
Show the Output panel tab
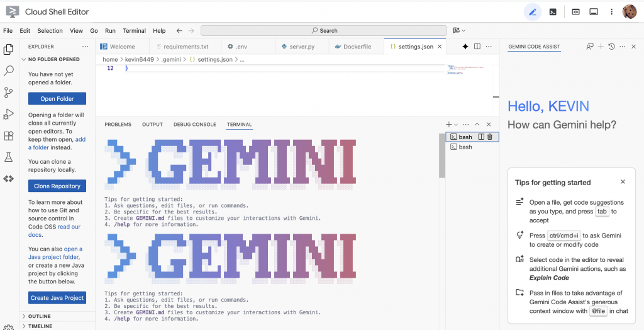coord(152,124)
